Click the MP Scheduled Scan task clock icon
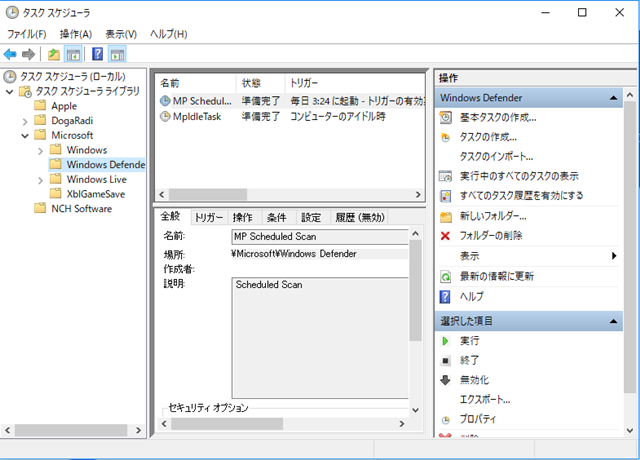 (x=165, y=101)
